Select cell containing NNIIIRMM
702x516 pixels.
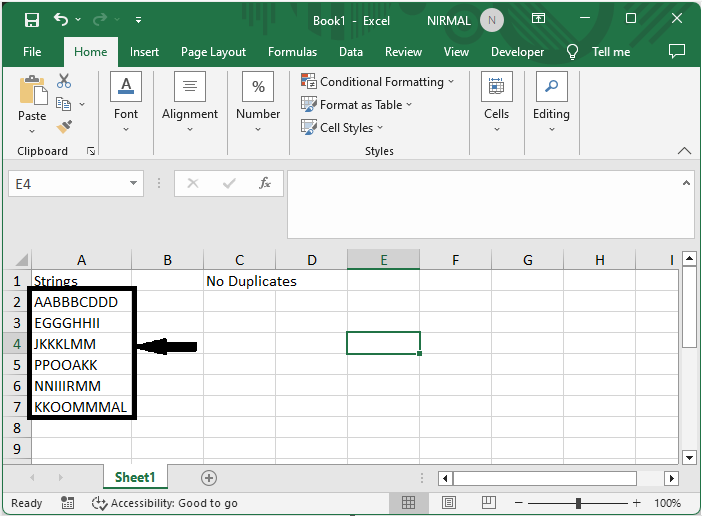(x=81, y=386)
